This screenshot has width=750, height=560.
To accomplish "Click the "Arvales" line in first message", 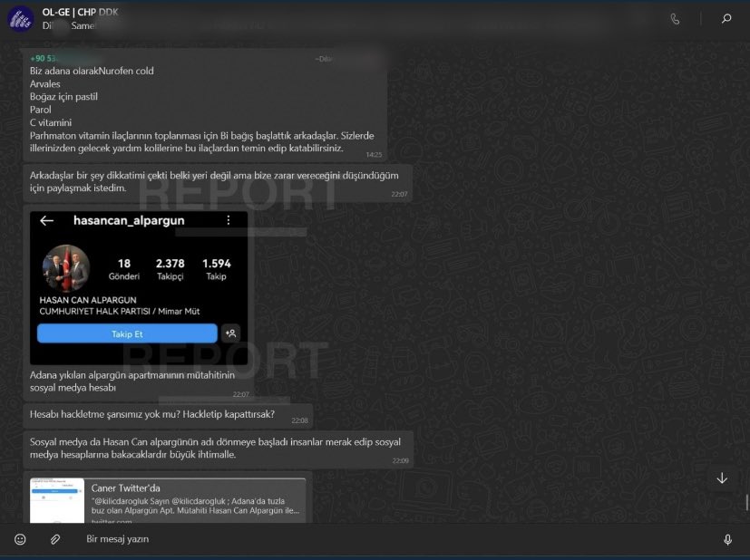I will coord(45,83).
